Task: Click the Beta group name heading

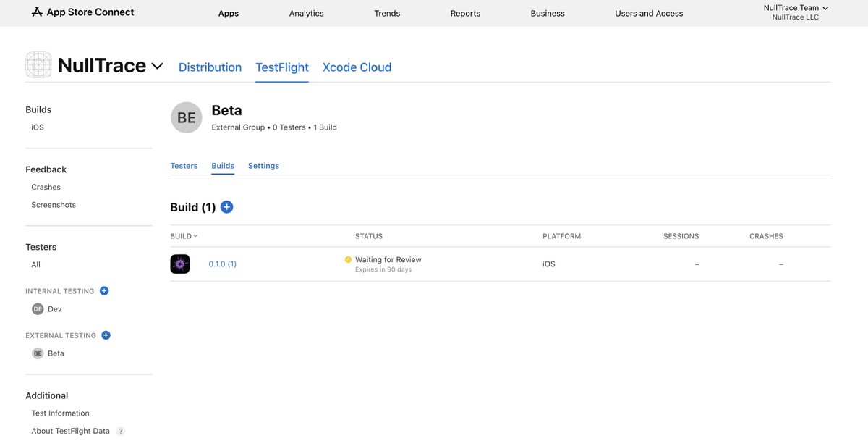Action: [227, 111]
